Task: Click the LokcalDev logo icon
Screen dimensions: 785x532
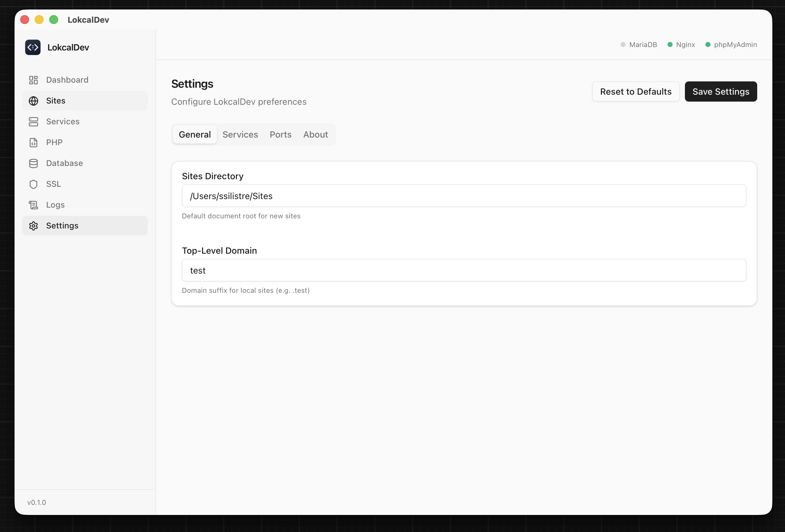Action: point(33,47)
